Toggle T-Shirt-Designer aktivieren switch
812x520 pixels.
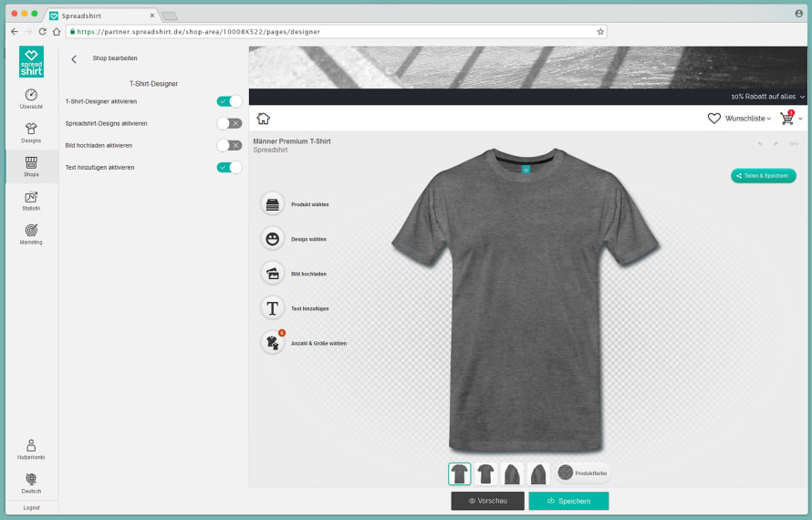pyautogui.click(x=229, y=101)
